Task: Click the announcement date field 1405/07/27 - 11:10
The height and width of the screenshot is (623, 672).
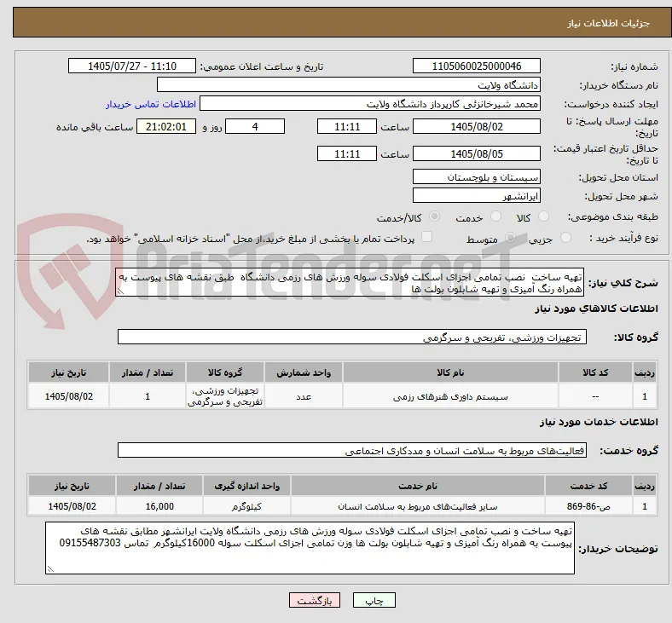Action: (132, 66)
